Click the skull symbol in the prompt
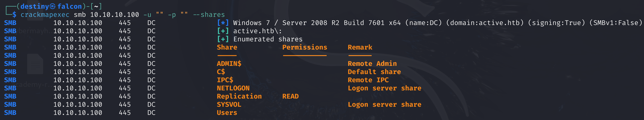Screen dimensions: 644x120 tap(52, 6)
